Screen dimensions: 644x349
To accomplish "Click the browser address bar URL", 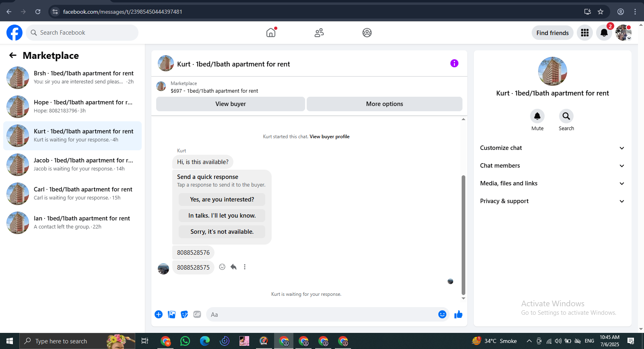I will [122, 12].
